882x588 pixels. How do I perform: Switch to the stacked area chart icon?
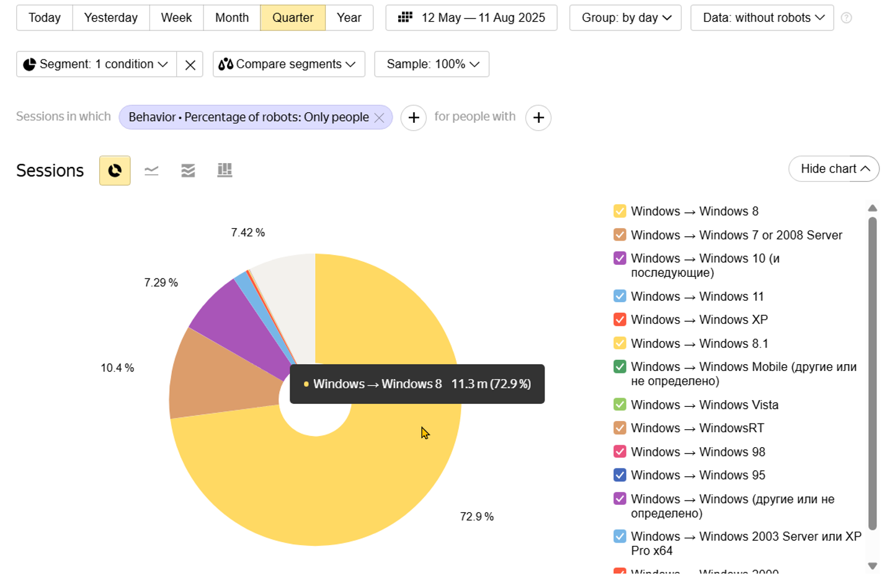[188, 171]
